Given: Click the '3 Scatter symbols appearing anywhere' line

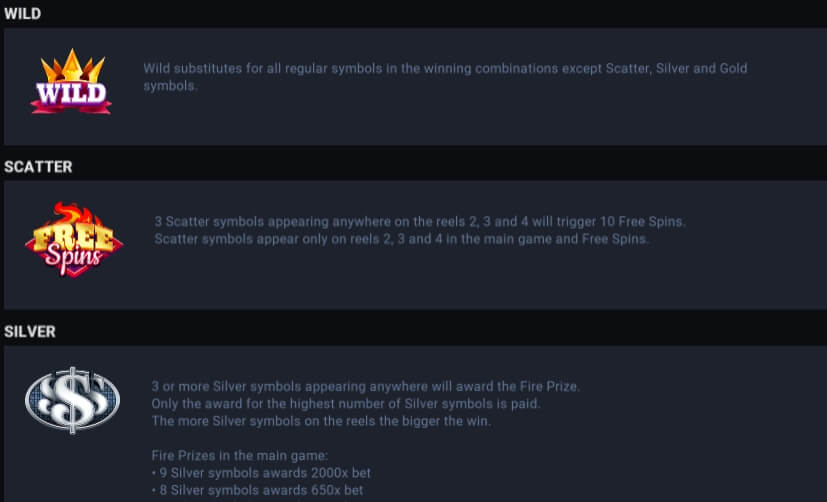Looking at the screenshot, I should 420,221.
